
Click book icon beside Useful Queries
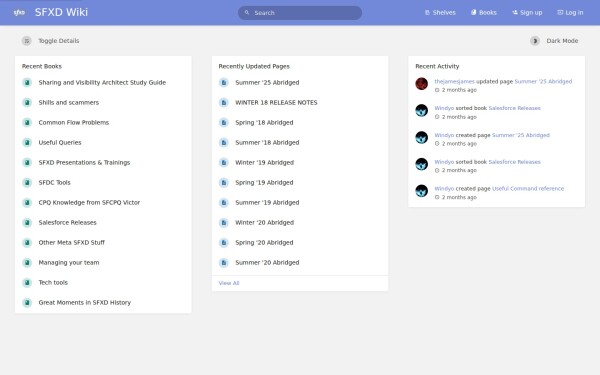point(27,142)
